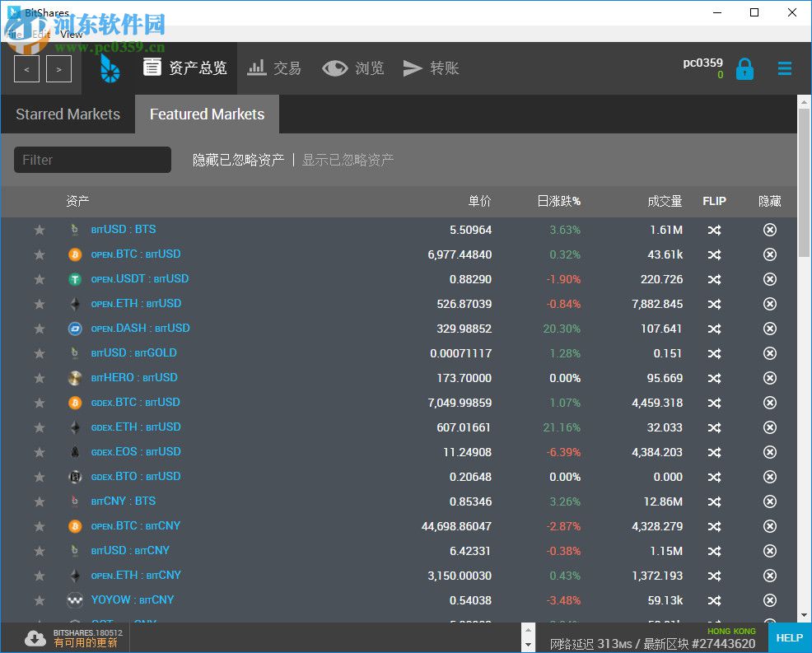Click the BitShares logo in the toolbar
The width and height of the screenshot is (812, 653).
tap(110, 68)
